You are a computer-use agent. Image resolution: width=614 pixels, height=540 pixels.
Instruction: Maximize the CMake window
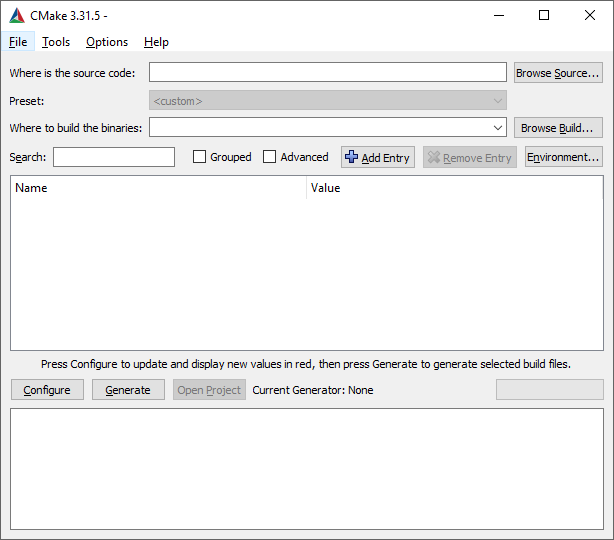click(544, 15)
